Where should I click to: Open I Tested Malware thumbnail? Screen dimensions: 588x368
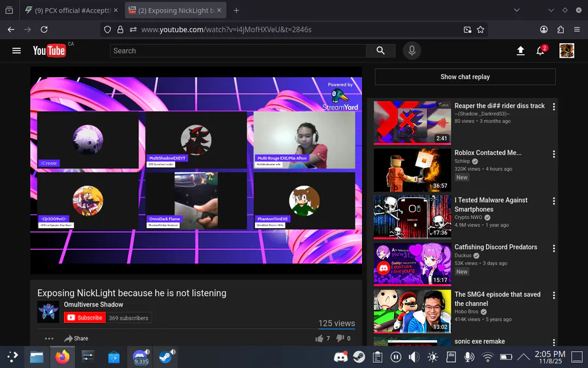(412, 217)
